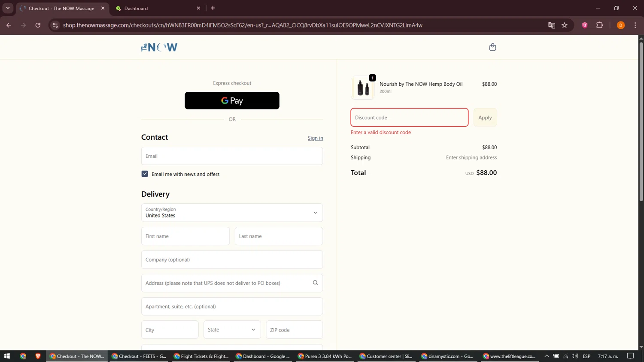This screenshot has height=362, width=644.
Task: Open the Windows Start menu
Action: pos(7,356)
